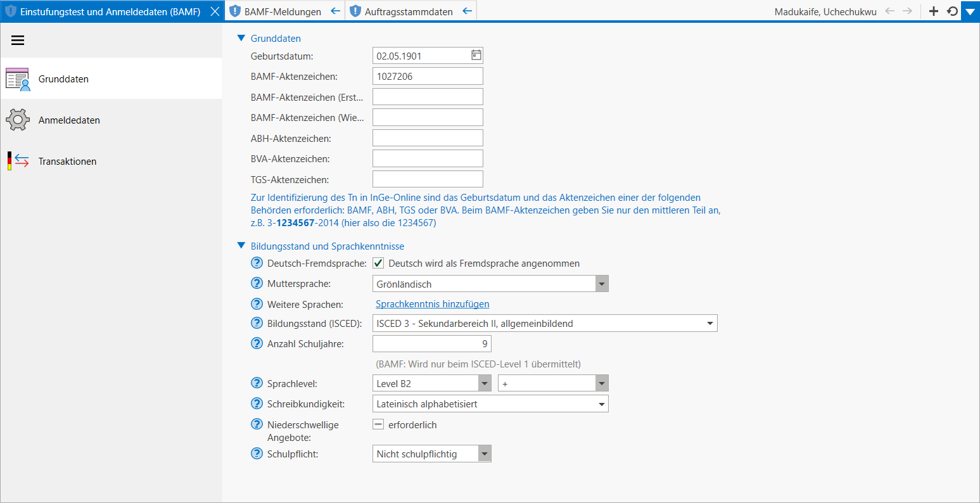980x503 pixels.
Task: Toggle Deutsch wird als Fremdsprache checkbox
Action: point(378,263)
